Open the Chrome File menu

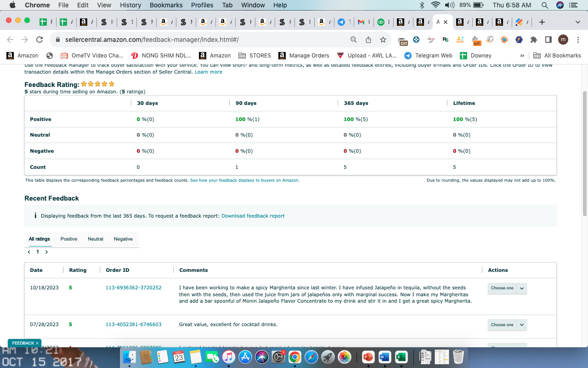click(63, 5)
